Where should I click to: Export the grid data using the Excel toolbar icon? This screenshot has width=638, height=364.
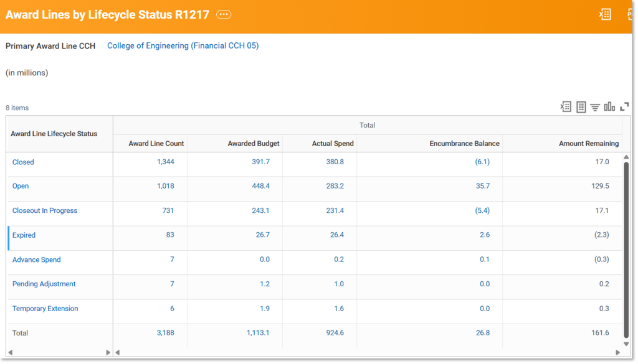(x=565, y=106)
